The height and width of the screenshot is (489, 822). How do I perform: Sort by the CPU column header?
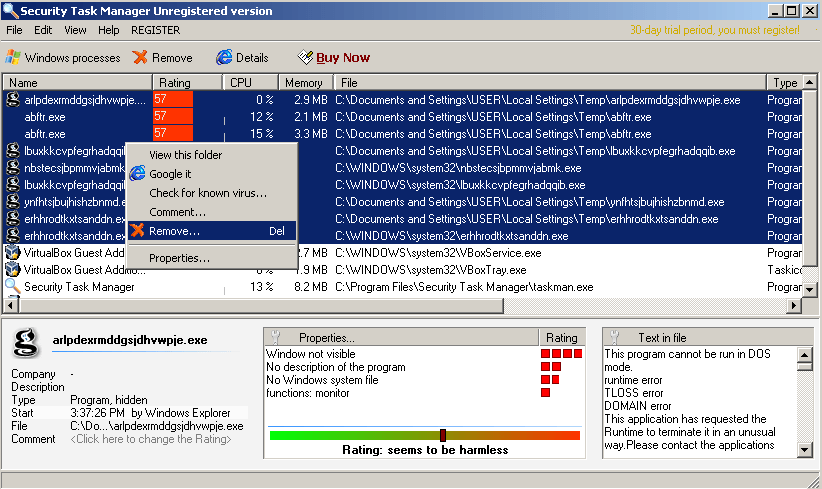pos(251,82)
